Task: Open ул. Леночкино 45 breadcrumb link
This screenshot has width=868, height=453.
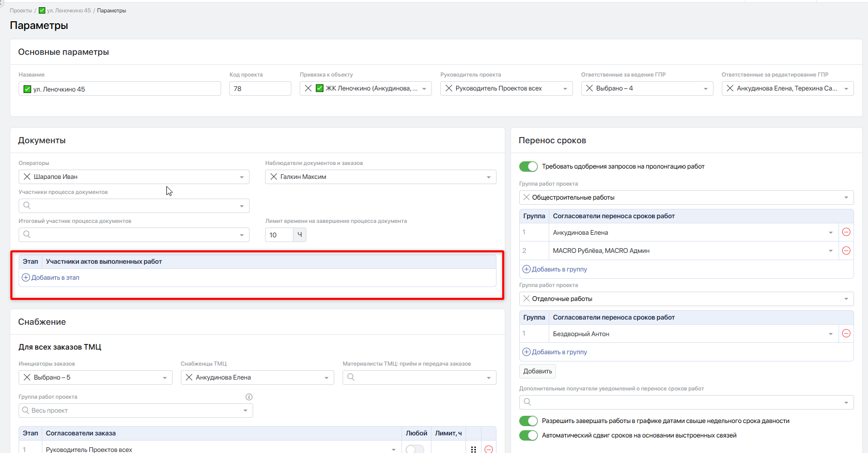Action: 68,10
